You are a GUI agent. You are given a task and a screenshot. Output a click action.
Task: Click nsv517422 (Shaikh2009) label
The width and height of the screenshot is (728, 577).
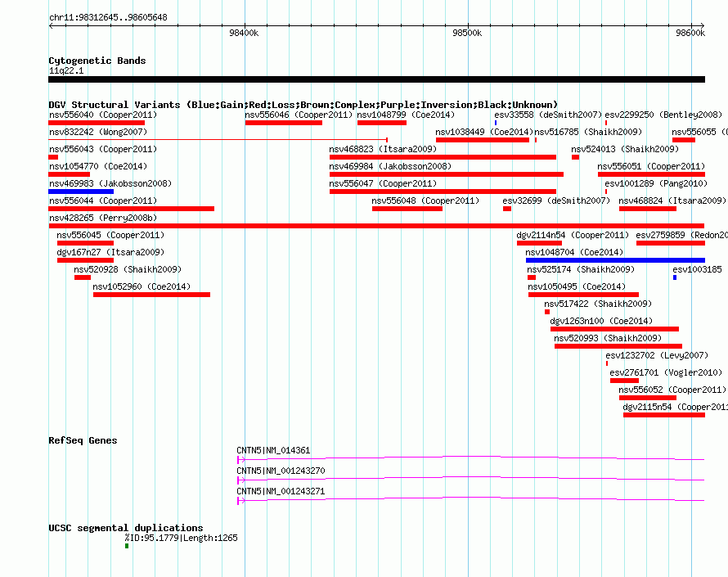pos(598,304)
